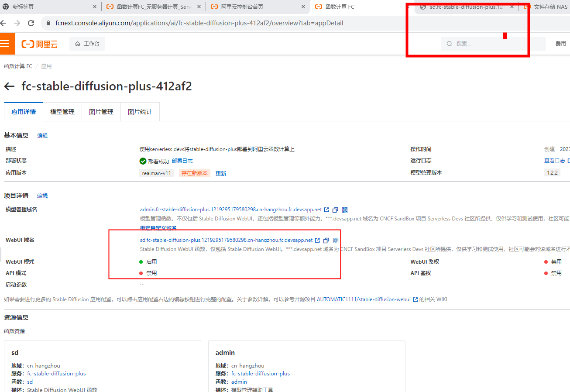Open the 部署日志 link
The height and width of the screenshot is (392, 570).
click(x=182, y=161)
